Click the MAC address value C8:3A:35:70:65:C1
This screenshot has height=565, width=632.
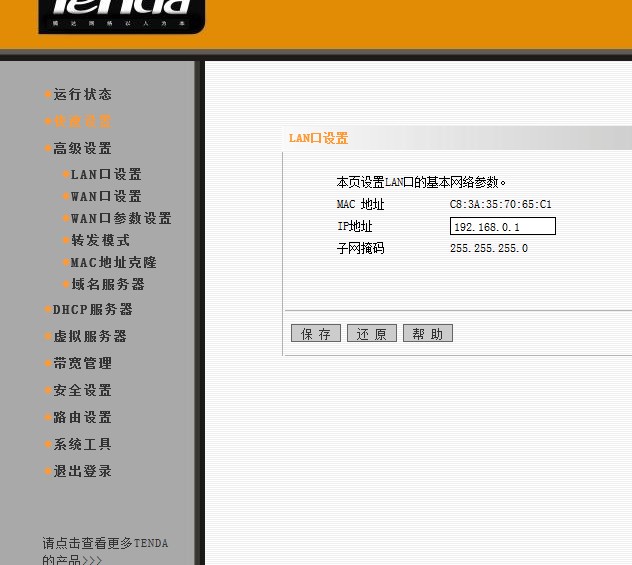(501, 204)
